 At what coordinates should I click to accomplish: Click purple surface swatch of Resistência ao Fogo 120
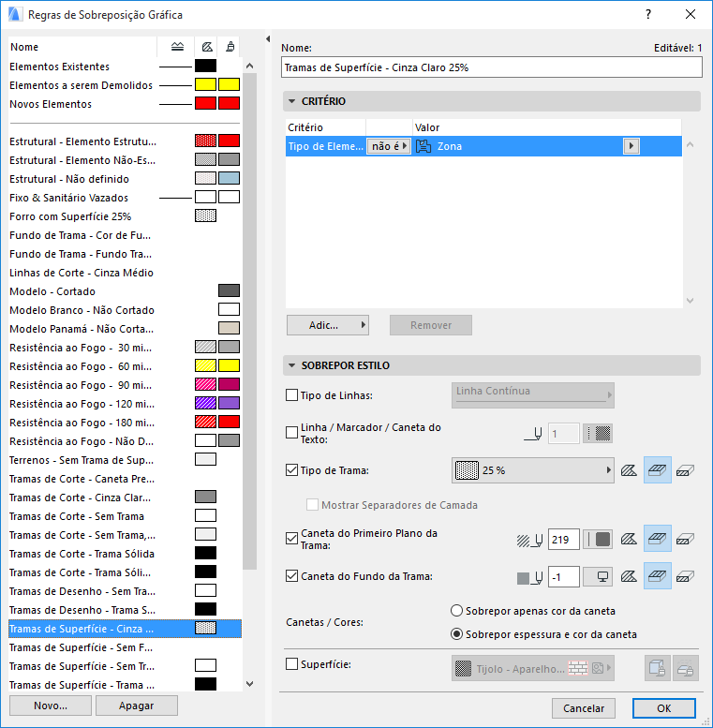(230, 403)
